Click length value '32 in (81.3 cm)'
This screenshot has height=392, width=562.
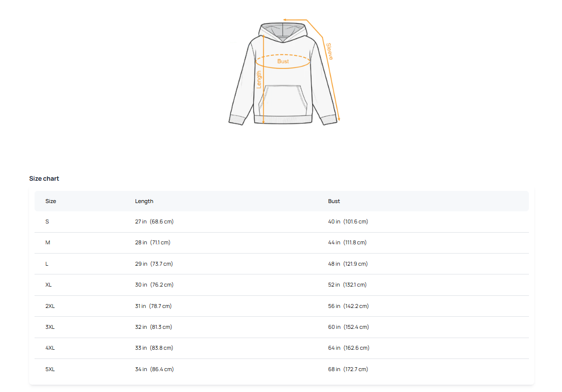point(154,327)
